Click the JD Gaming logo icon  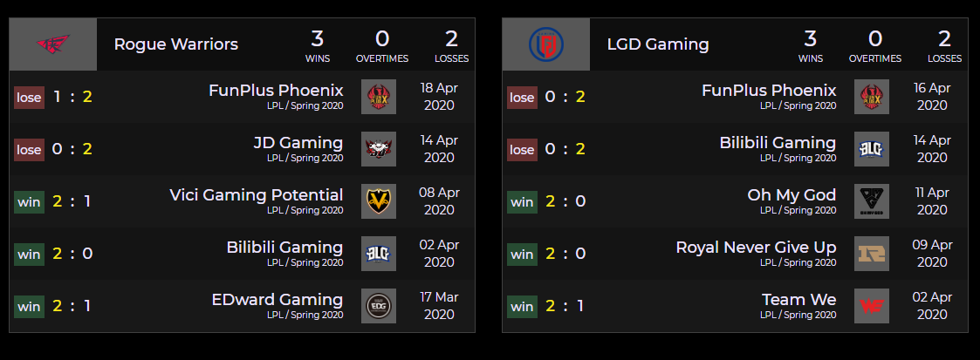point(379,149)
